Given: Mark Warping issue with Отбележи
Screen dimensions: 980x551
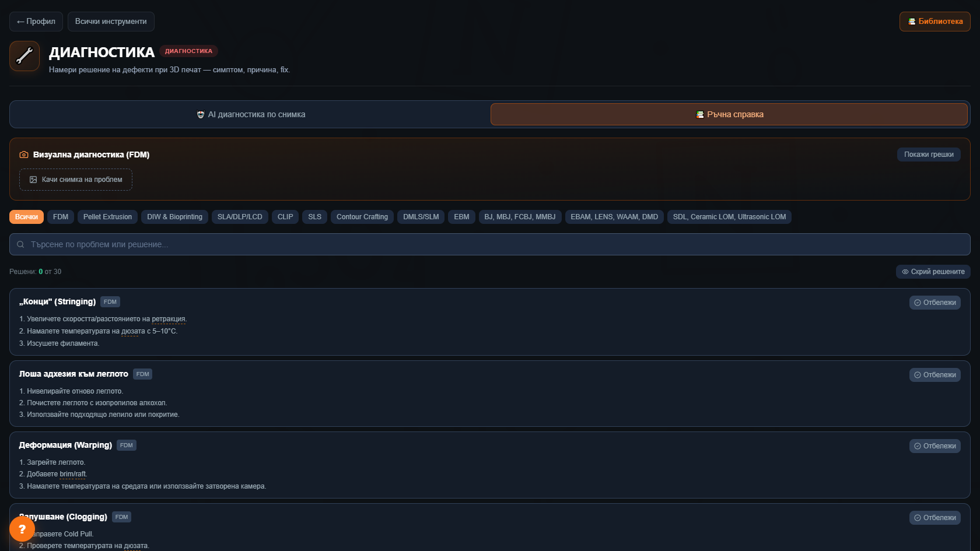Looking at the screenshot, I should coord(935,446).
